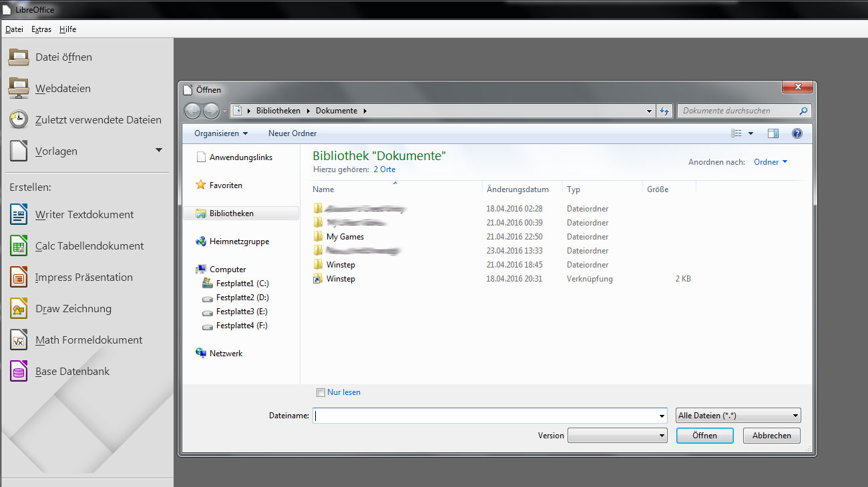
Task: Open the Anordnen nach Ordner dropdown
Action: tap(771, 162)
